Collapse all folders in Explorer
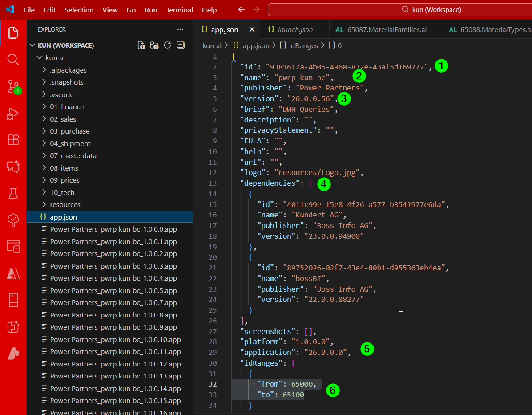 [181, 45]
